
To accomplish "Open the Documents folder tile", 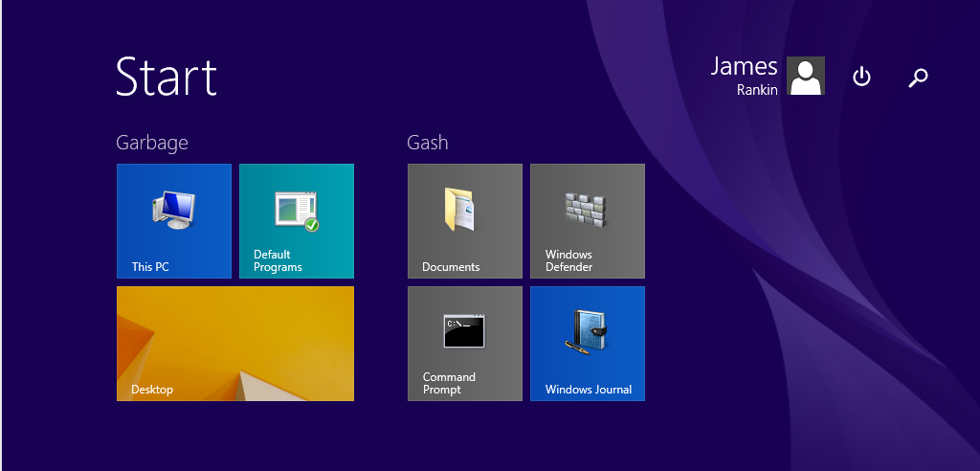I will pyautogui.click(x=464, y=221).
